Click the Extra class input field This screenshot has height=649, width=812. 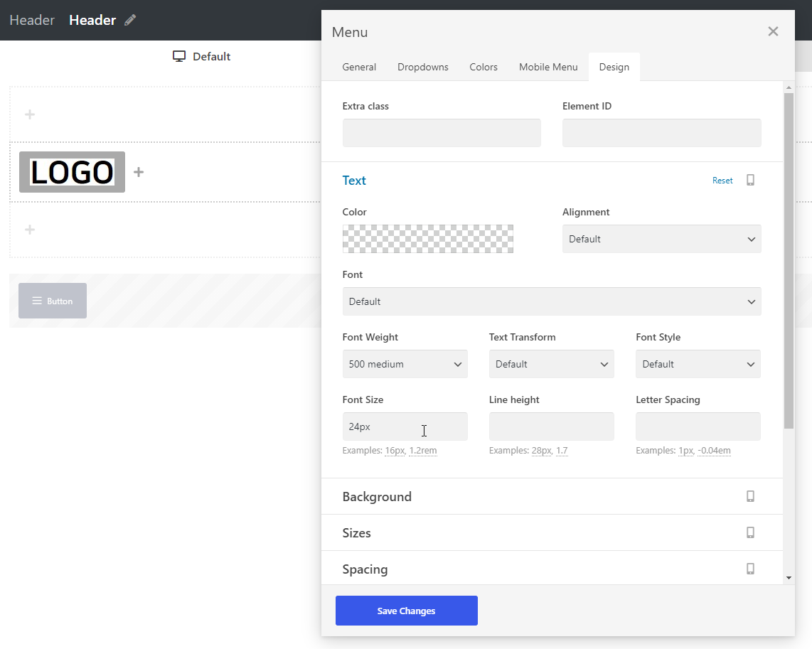tap(442, 133)
